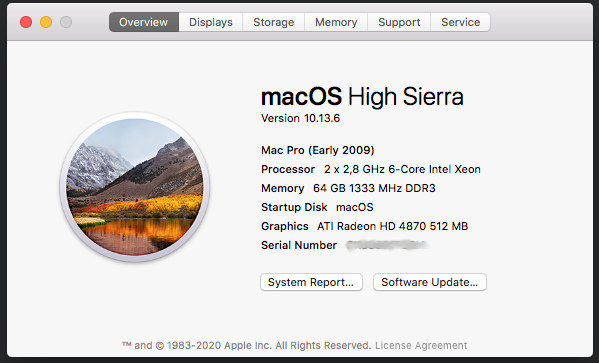Click the macOS High Sierra title text
Viewport: 599px width, 363px height.
pos(362,96)
